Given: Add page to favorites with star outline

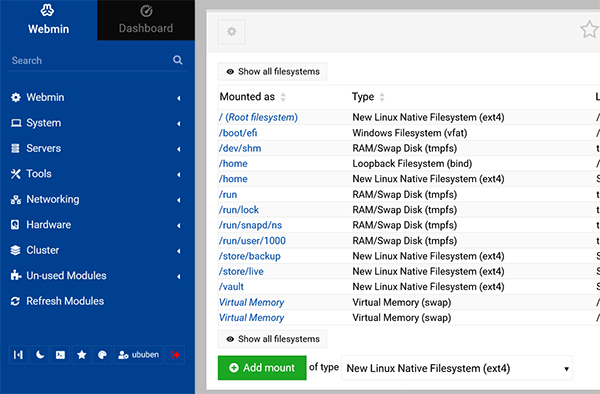Looking at the screenshot, I should point(589,30).
